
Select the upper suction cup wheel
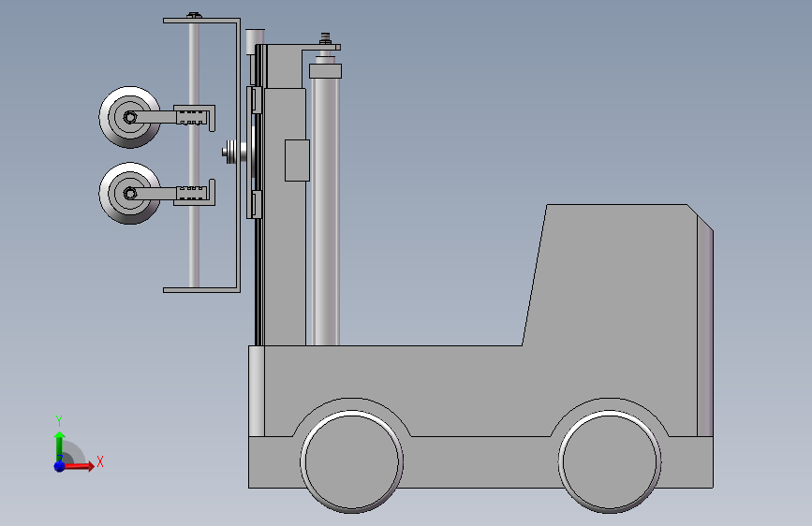130,117
